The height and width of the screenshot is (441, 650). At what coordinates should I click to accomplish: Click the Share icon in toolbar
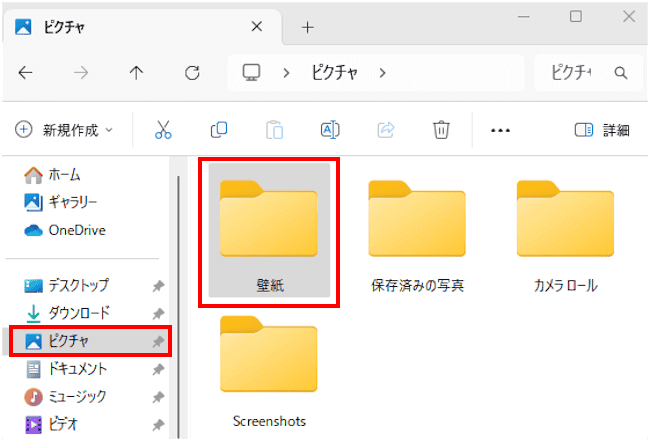386,130
